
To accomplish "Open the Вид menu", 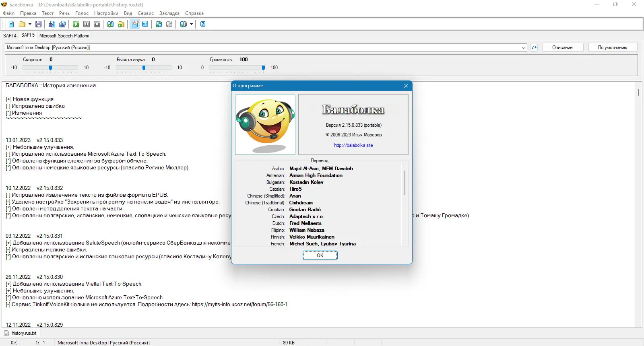I will (x=128, y=13).
